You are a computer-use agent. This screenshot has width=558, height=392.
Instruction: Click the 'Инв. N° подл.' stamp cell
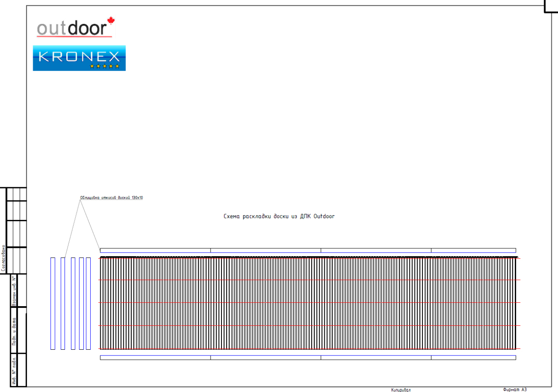pos(14,370)
